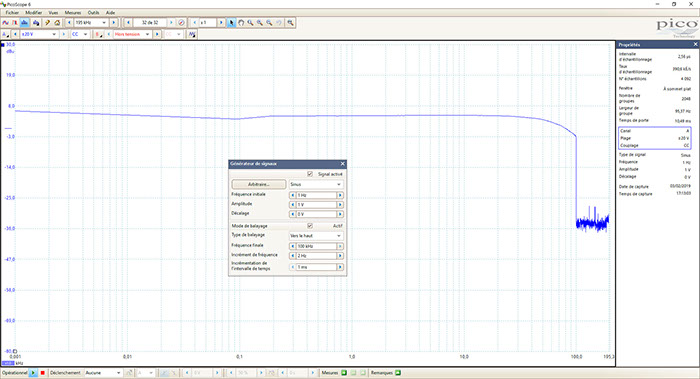Open the signal generator toolbar icon
The height and width of the screenshot is (379, 700).
tap(192, 34)
